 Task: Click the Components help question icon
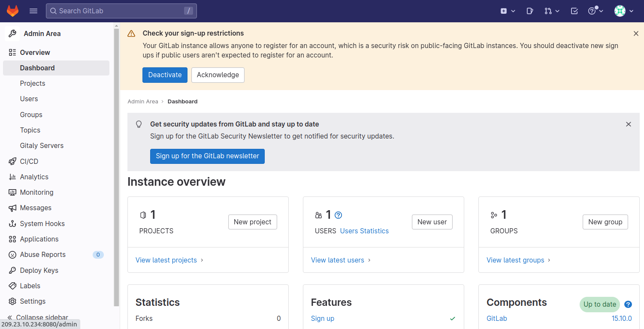pyautogui.click(x=628, y=305)
